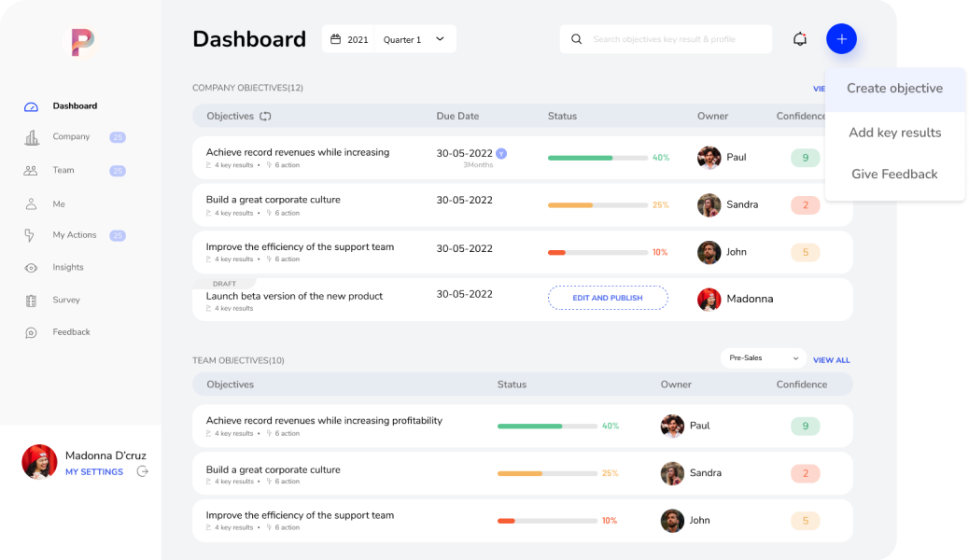The height and width of the screenshot is (560, 969).
Task: Open the notifications bell icon
Action: coord(799,38)
